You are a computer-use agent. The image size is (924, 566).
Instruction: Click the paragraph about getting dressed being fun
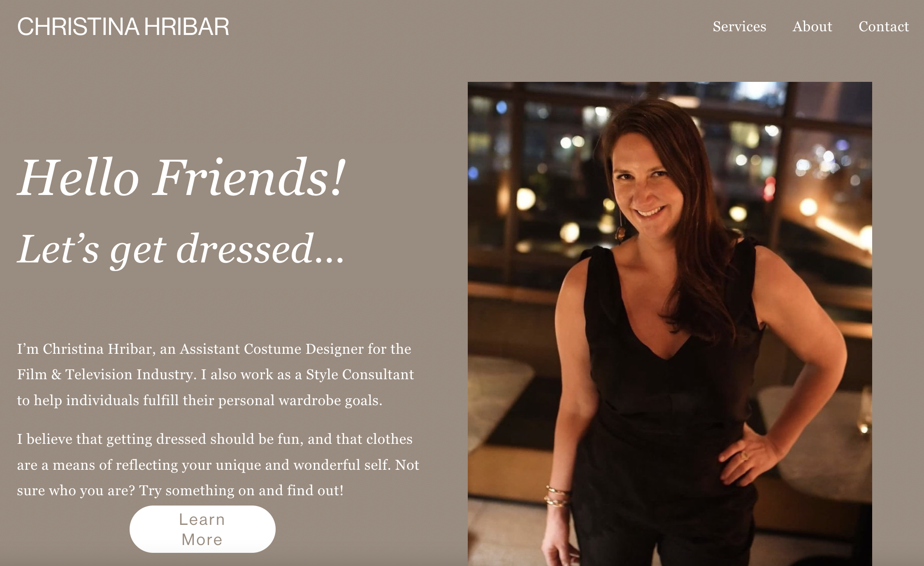[218, 464]
